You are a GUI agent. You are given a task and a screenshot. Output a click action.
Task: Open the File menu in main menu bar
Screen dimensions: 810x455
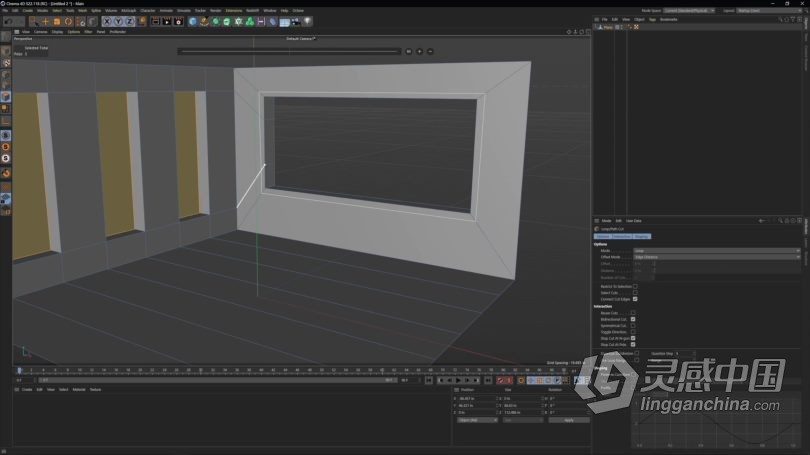[5, 10]
